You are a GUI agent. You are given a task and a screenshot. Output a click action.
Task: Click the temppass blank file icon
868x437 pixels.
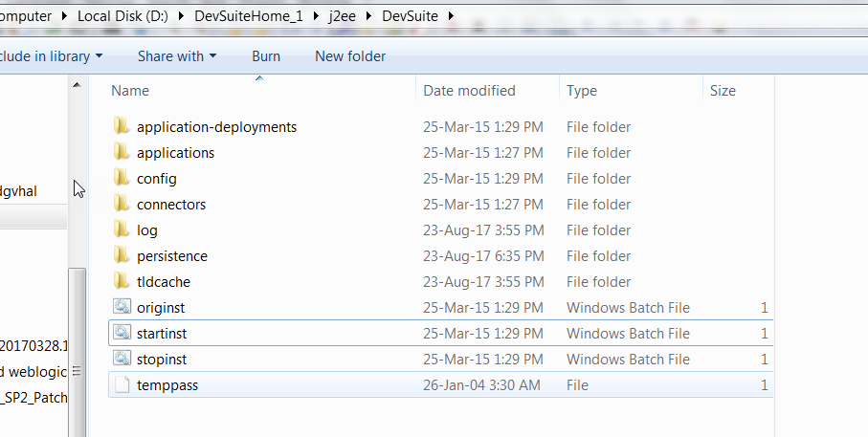pyautogui.click(x=122, y=384)
